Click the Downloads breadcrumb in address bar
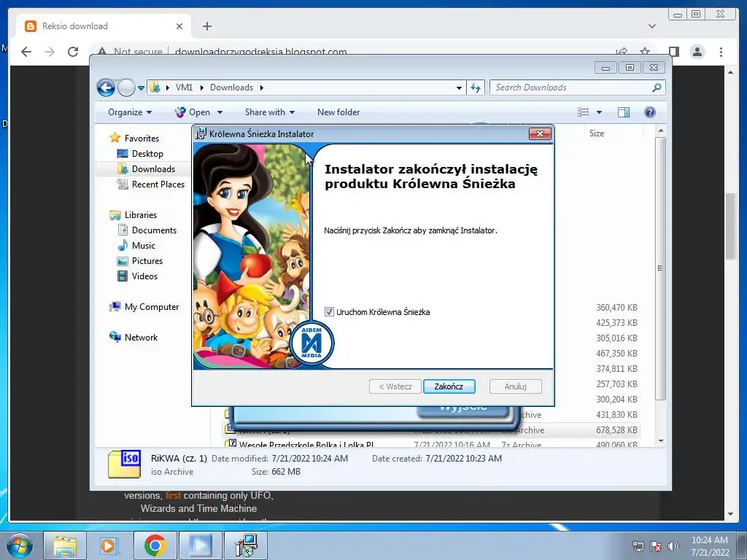This screenshot has height=560, width=747. point(231,87)
